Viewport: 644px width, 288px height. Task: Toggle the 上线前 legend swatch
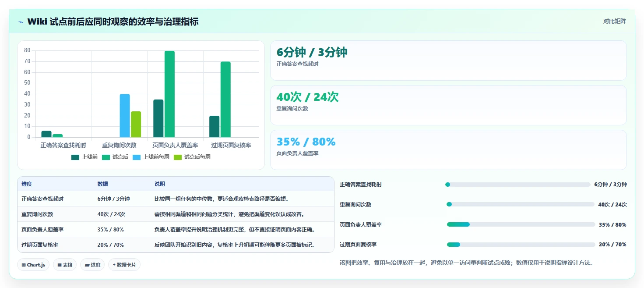(x=75, y=157)
